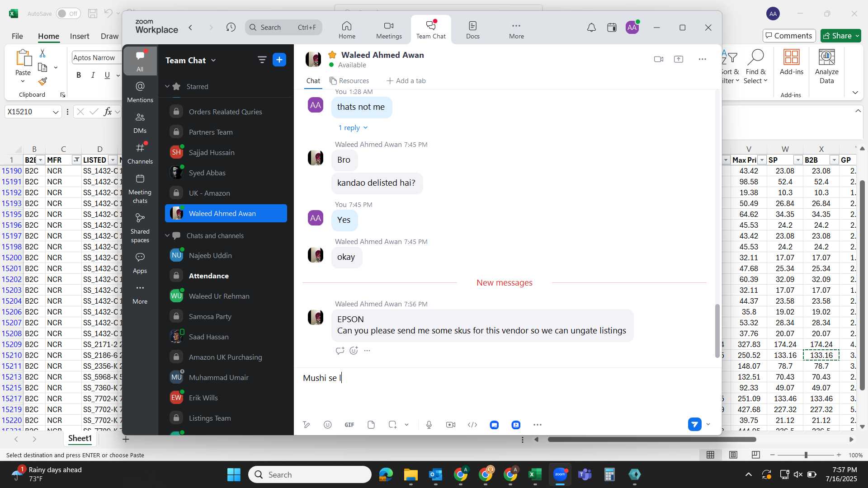Expand the 1 reply thread

coord(353,128)
